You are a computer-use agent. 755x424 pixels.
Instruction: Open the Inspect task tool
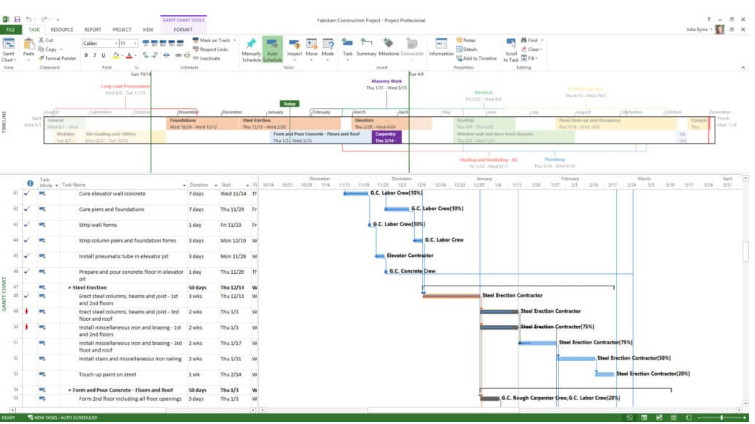point(295,47)
